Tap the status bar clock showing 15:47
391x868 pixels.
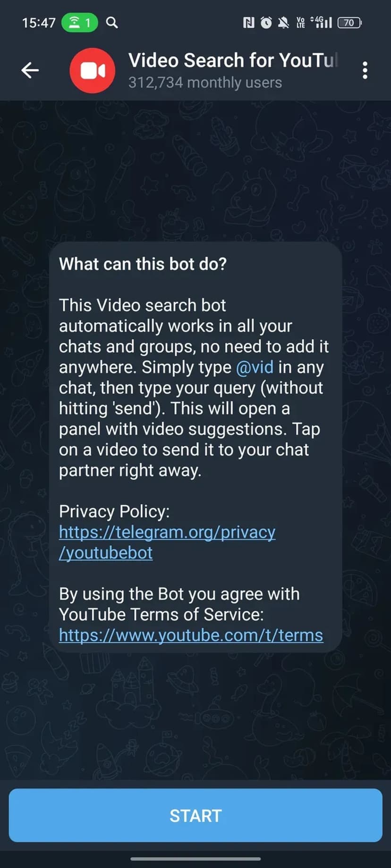pyautogui.click(x=39, y=22)
